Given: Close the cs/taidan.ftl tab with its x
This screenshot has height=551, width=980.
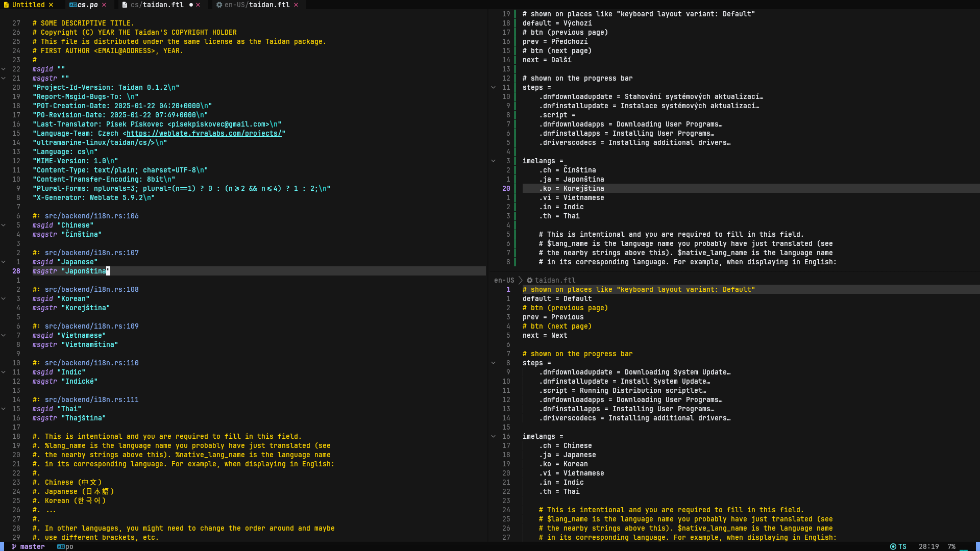Looking at the screenshot, I should [198, 5].
